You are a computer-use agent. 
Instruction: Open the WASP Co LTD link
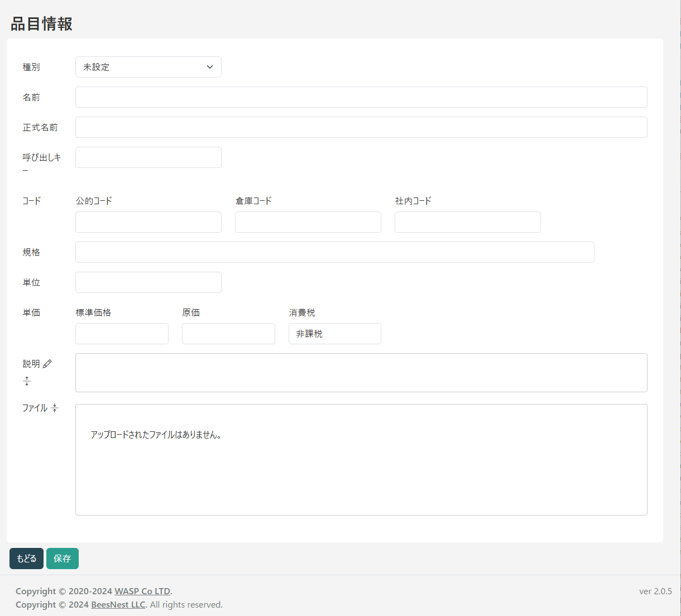tap(142, 591)
